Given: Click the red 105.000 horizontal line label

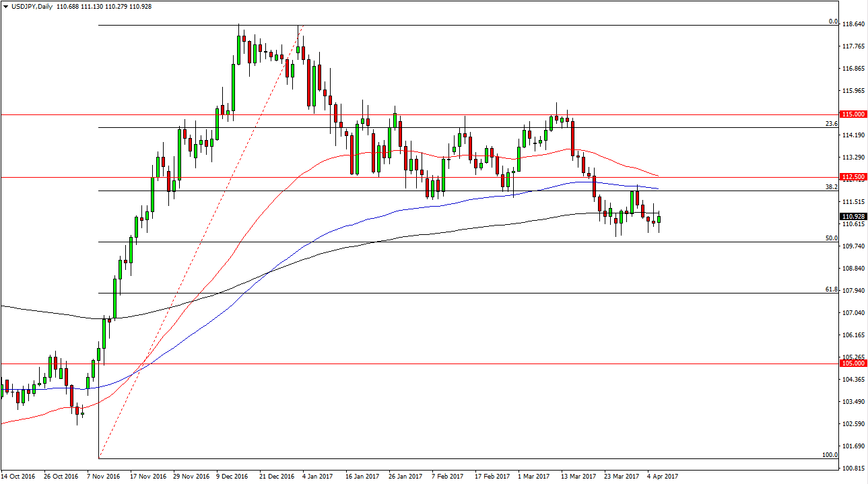Looking at the screenshot, I should click(853, 362).
